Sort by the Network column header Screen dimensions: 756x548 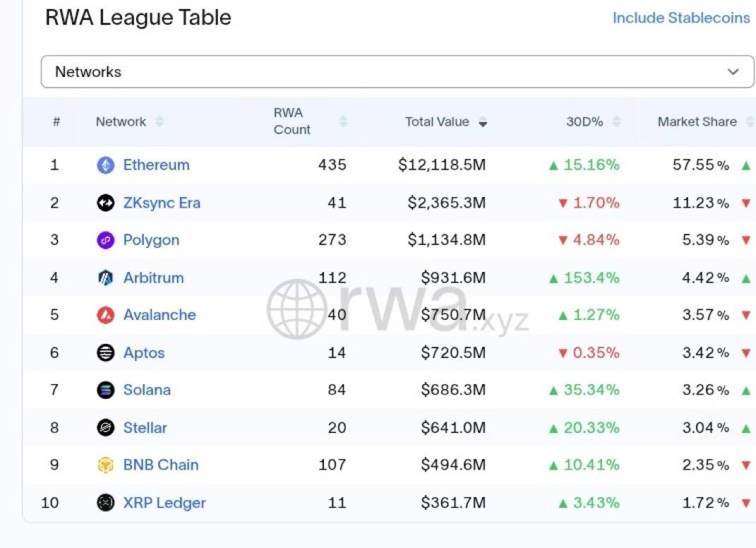[x=121, y=122]
